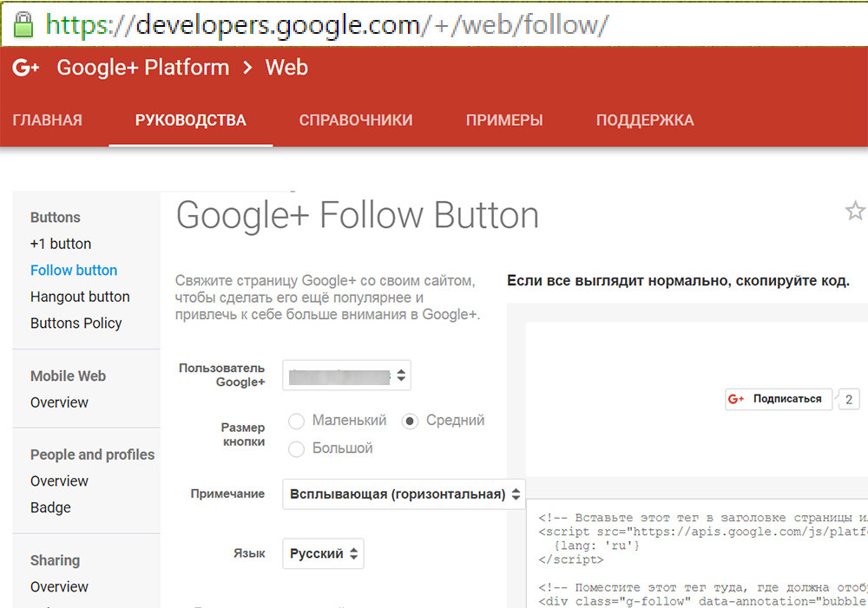Image resolution: width=868 pixels, height=608 pixels.
Task: Click the padlock icon in the address bar
Action: click(x=22, y=23)
